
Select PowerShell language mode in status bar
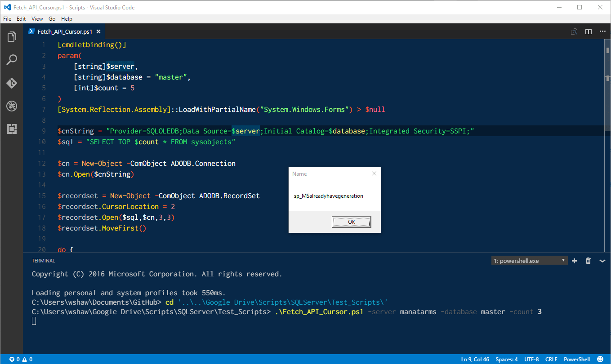pos(577,359)
